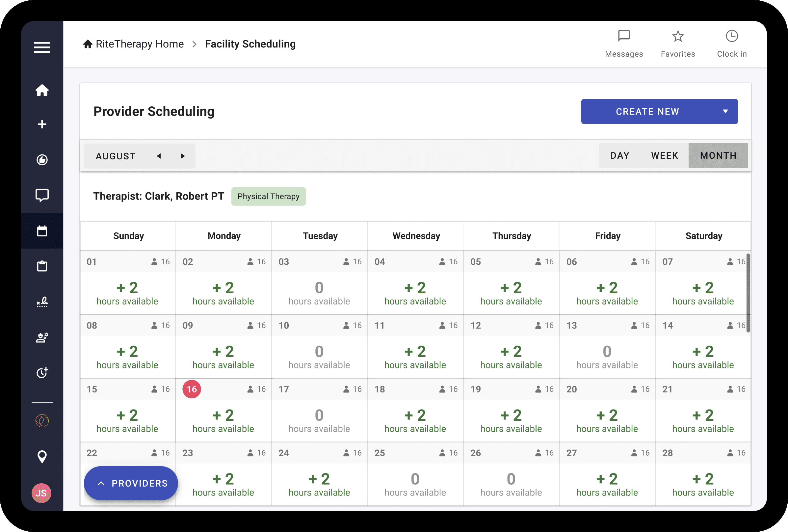Open the clipboard icon in the sidebar
788x532 pixels.
[x=42, y=266]
